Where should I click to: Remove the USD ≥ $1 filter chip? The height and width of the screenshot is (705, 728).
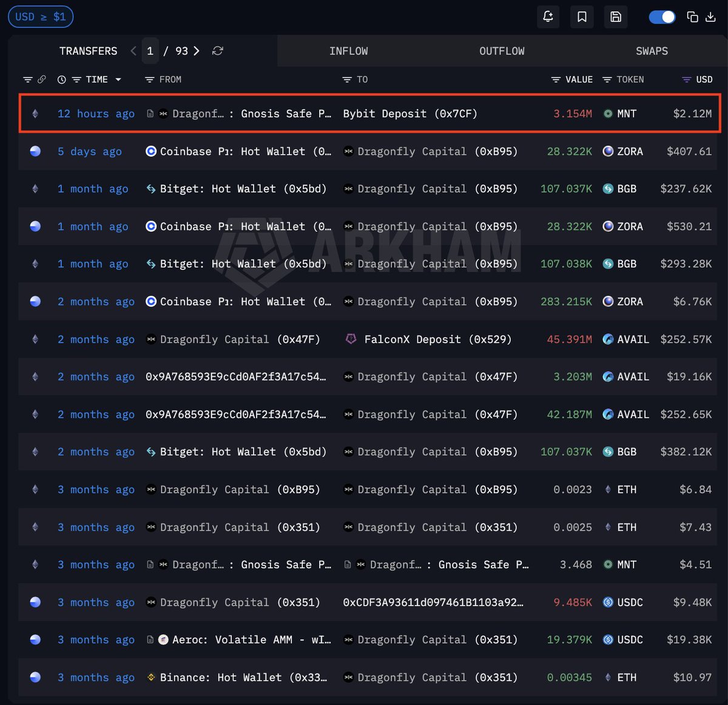[x=41, y=17]
